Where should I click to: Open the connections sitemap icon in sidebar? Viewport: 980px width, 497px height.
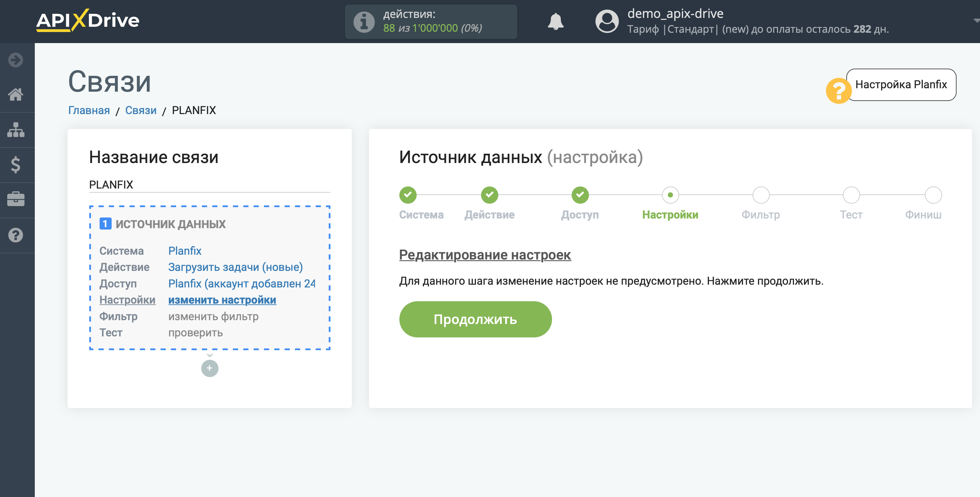pos(16,130)
